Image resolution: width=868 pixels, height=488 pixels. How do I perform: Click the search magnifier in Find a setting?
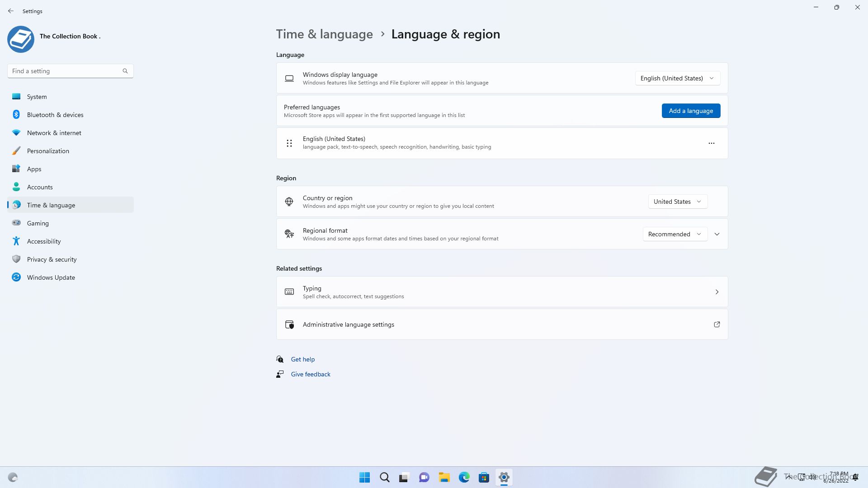tap(125, 71)
